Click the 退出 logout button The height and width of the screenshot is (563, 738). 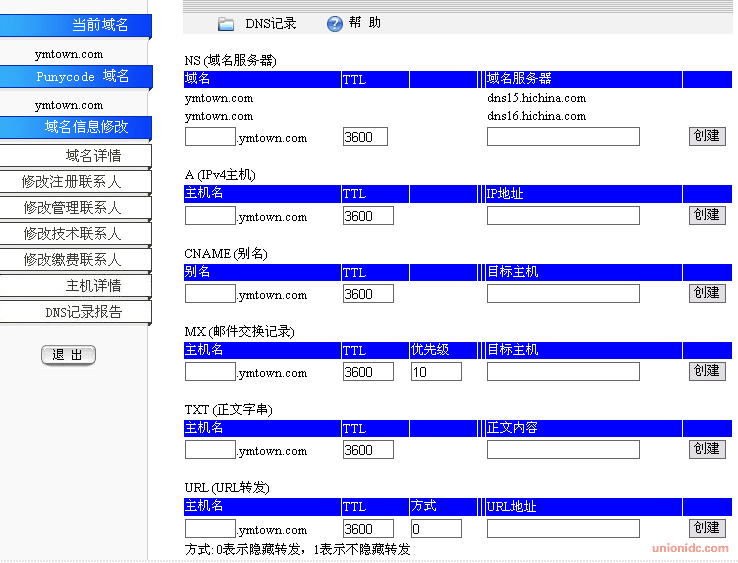point(68,355)
